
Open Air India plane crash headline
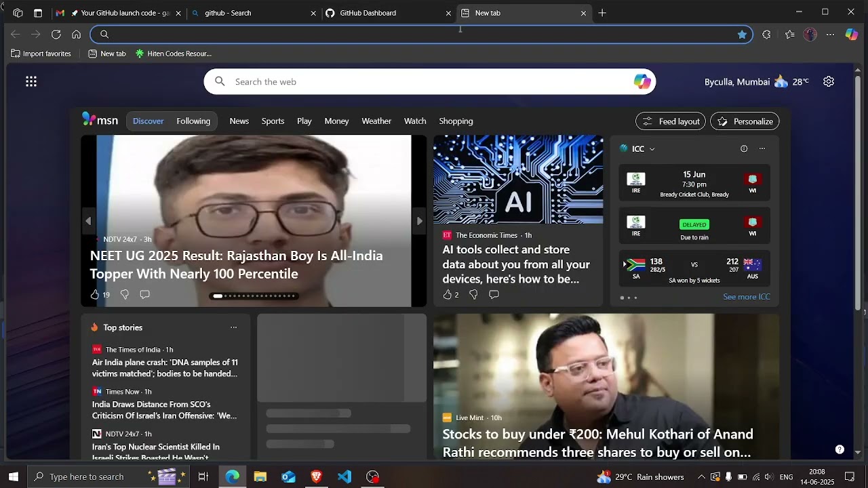coord(165,368)
